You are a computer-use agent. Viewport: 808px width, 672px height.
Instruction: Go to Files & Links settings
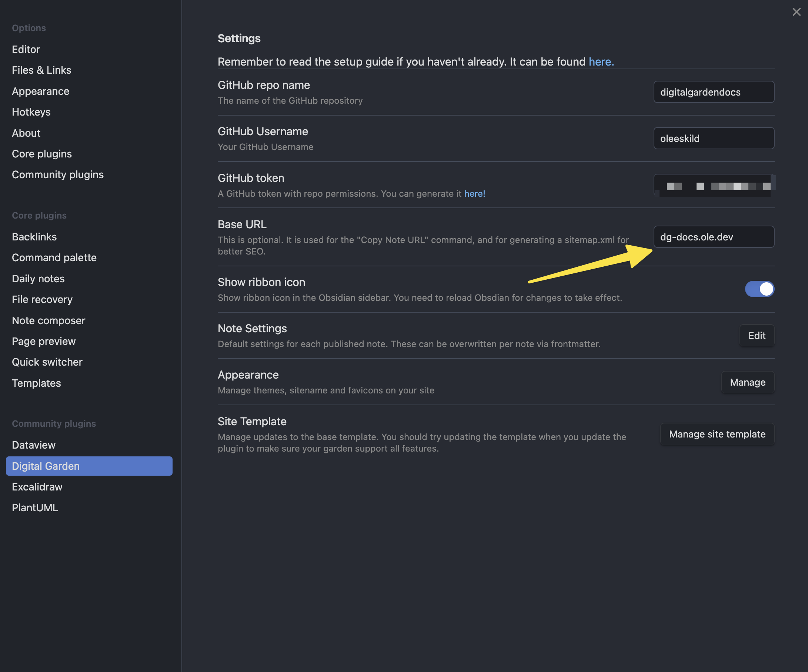(x=41, y=70)
